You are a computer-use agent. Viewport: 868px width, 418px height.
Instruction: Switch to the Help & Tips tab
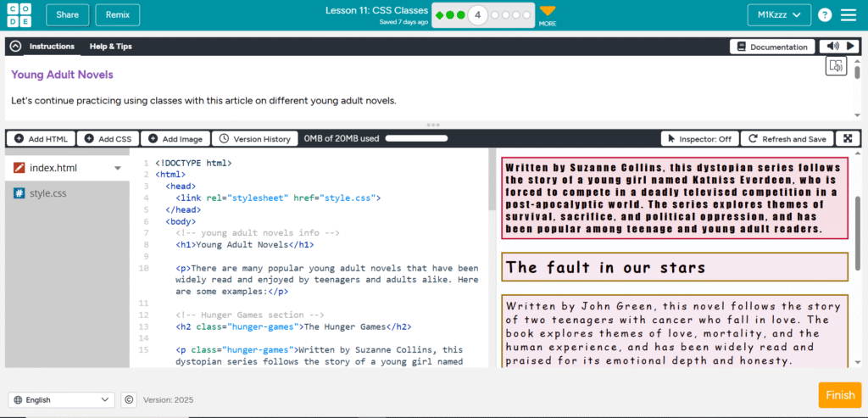point(110,47)
